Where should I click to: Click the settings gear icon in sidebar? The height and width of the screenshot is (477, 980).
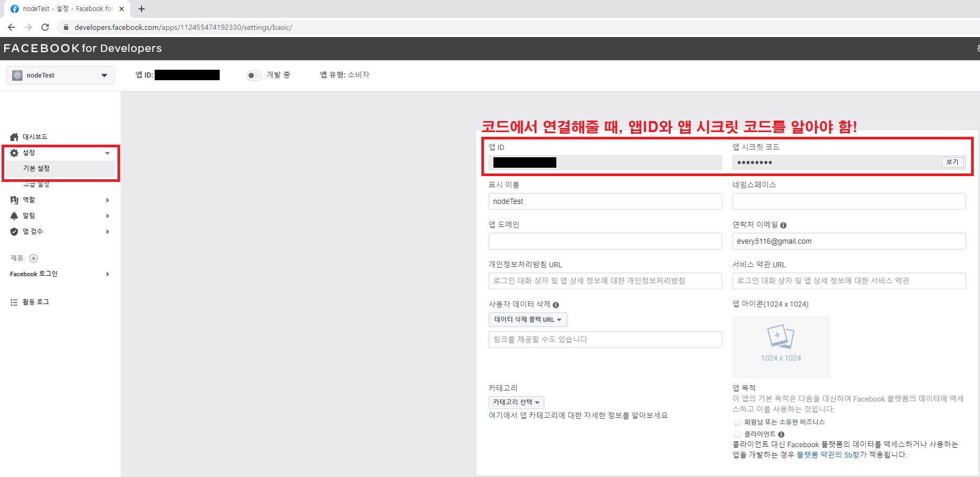pos(14,153)
